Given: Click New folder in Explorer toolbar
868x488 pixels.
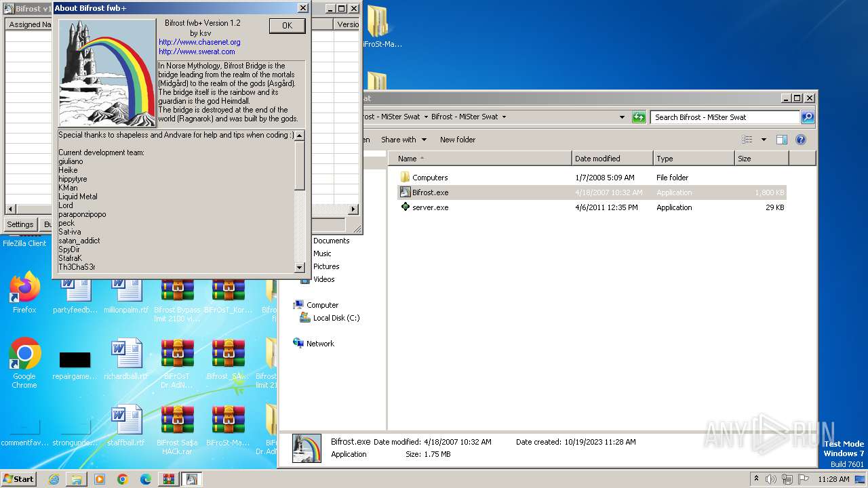Looking at the screenshot, I should click(x=458, y=140).
